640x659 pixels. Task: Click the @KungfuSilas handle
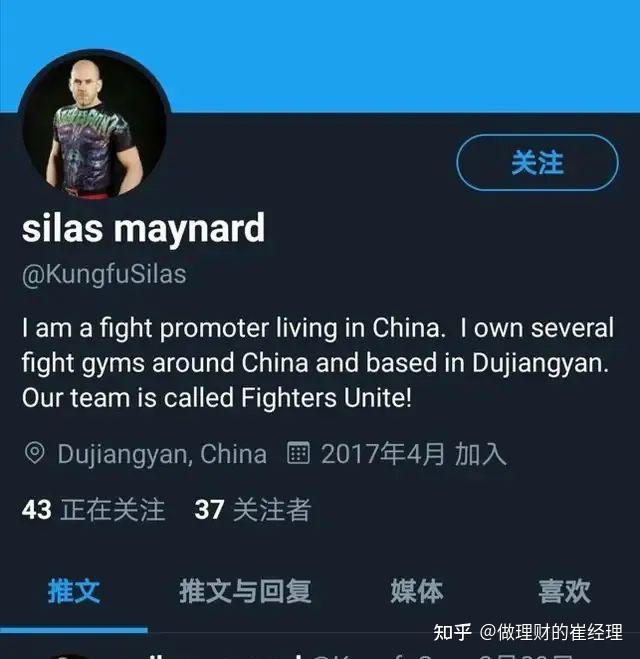coord(104,274)
